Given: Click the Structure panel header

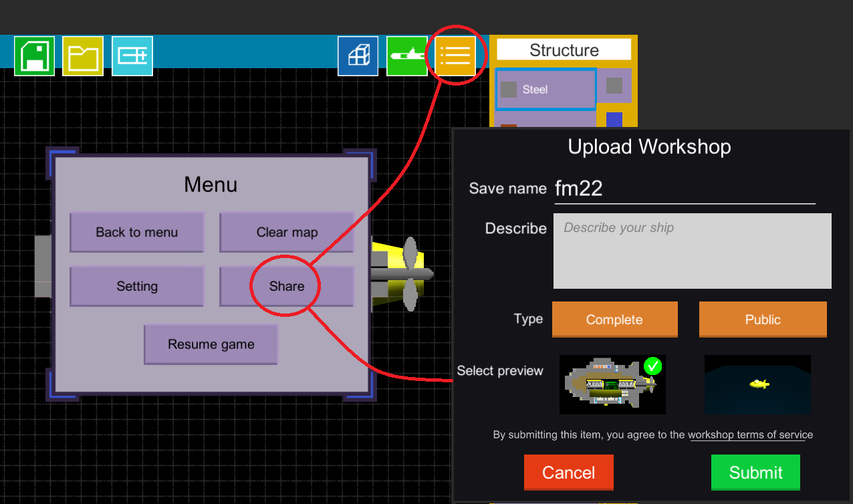Looking at the screenshot, I should point(564,49).
